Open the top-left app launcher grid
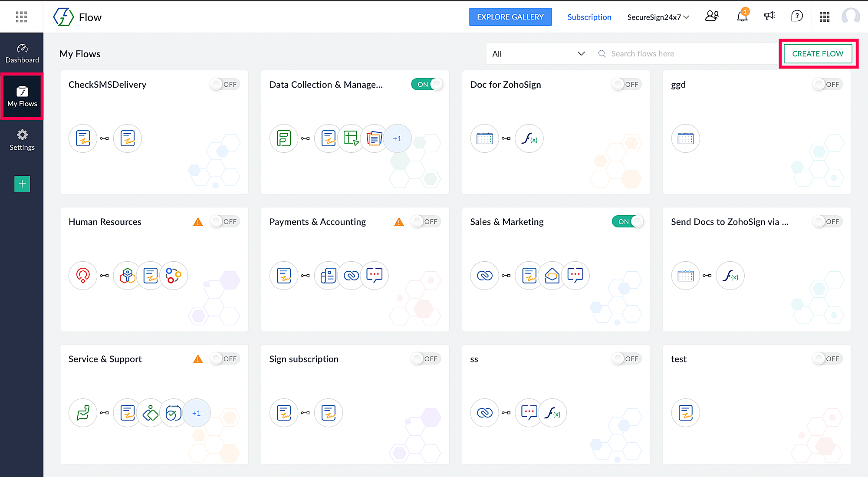This screenshot has height=477, width=868. click(21, 17)
